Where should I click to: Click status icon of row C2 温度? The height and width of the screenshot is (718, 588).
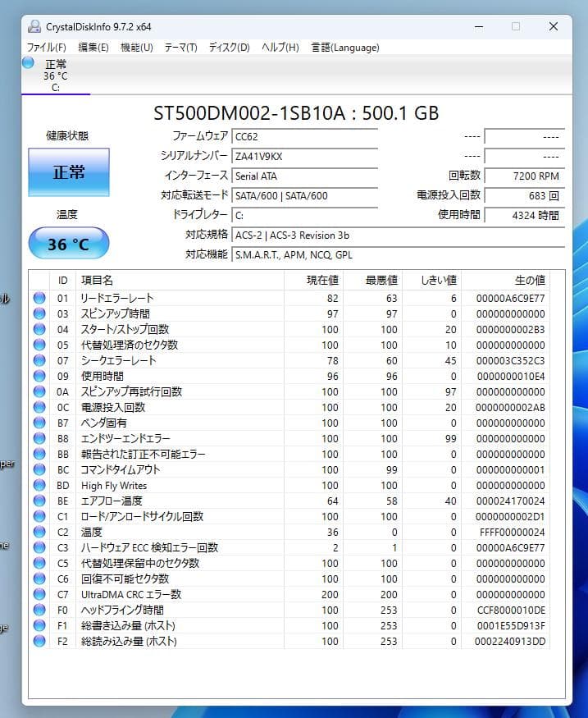coord(39,532)
